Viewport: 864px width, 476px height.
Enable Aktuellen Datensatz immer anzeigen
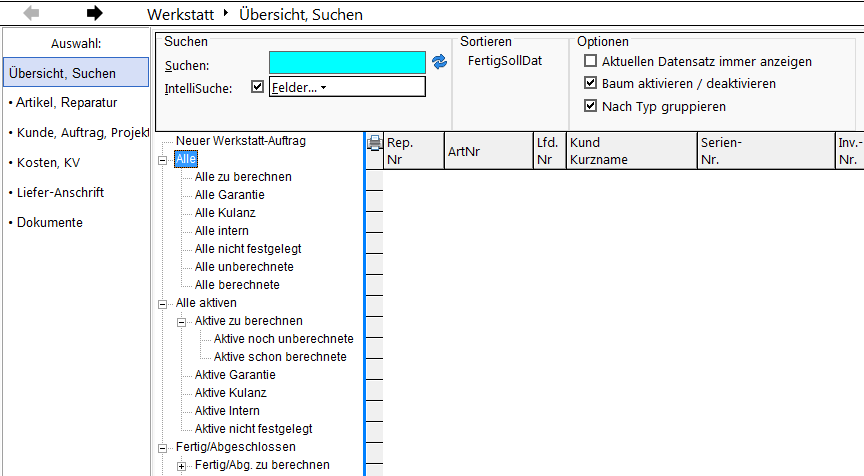(590, 61)
